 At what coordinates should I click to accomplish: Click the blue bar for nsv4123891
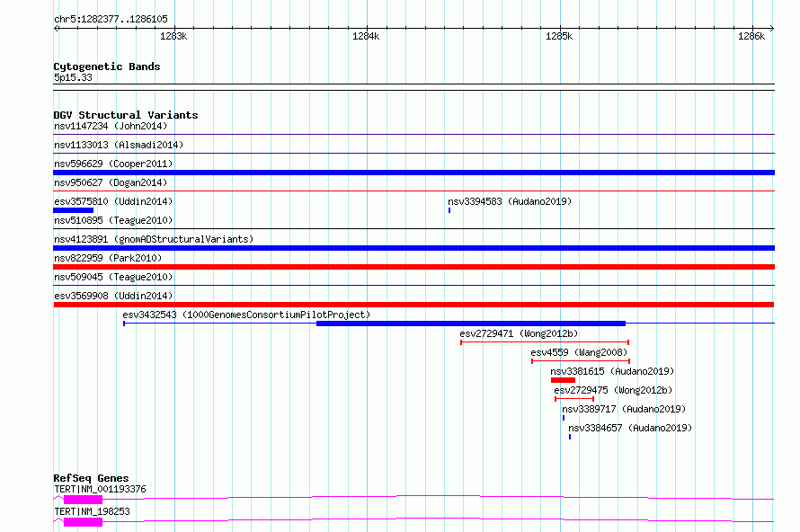413,248
